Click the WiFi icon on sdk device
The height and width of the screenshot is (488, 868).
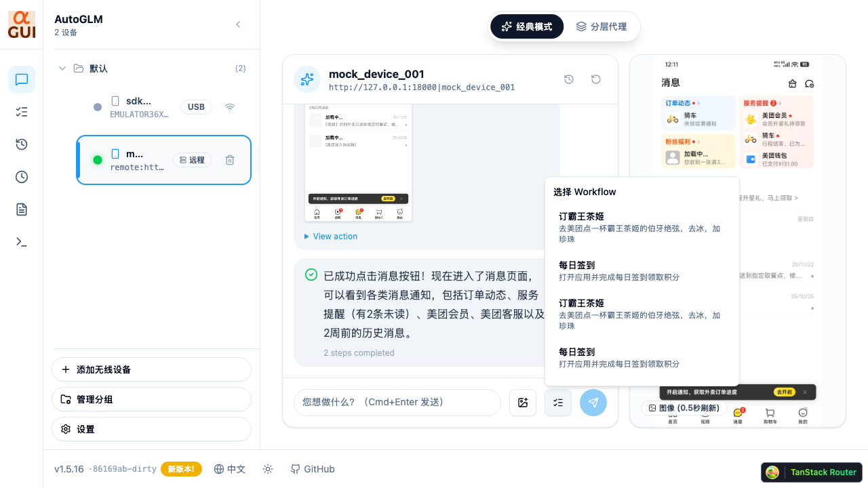[x=230, y=107]
